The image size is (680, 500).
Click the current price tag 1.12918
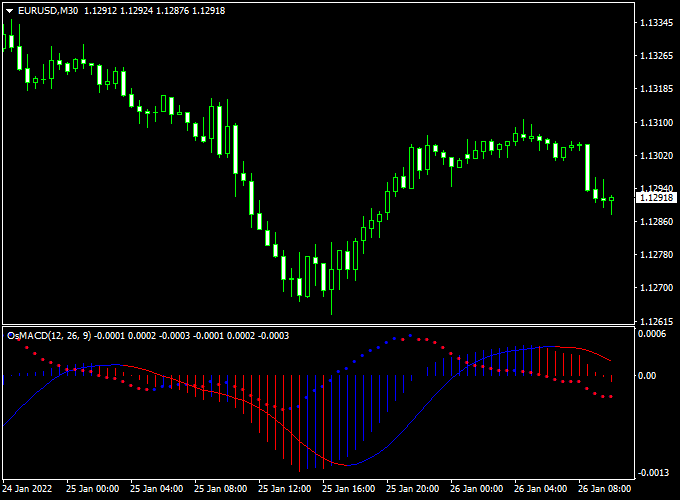656,198
